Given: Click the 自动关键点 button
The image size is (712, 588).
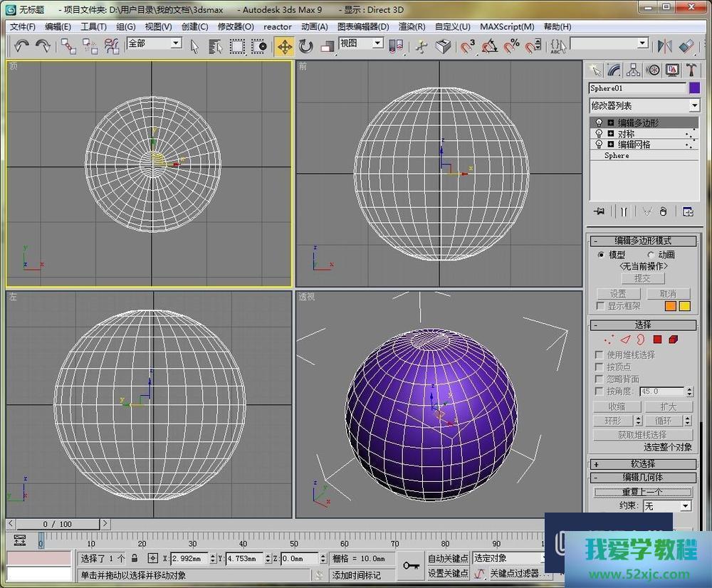Looking at the screenshot, I should (x=448, y=558).
